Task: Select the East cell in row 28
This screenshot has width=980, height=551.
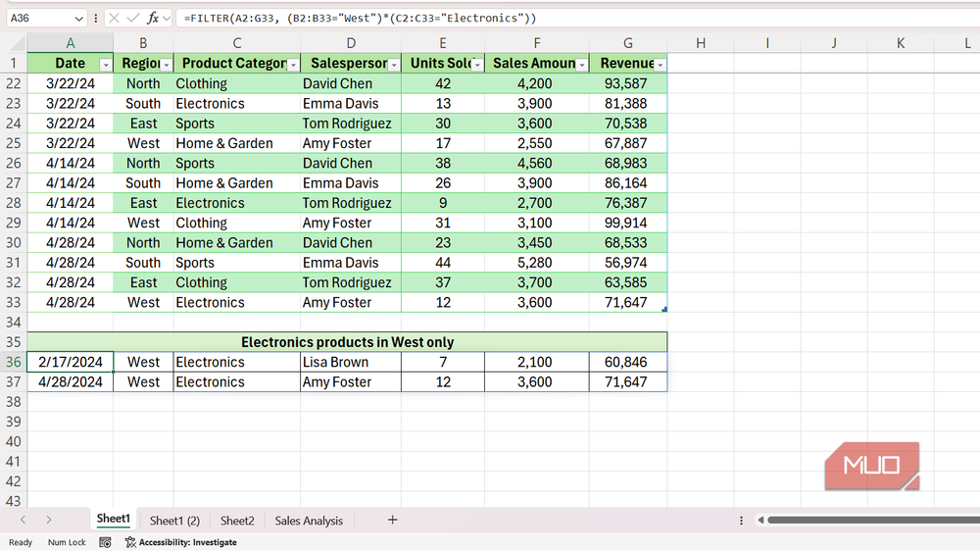Action: point(143,203)
